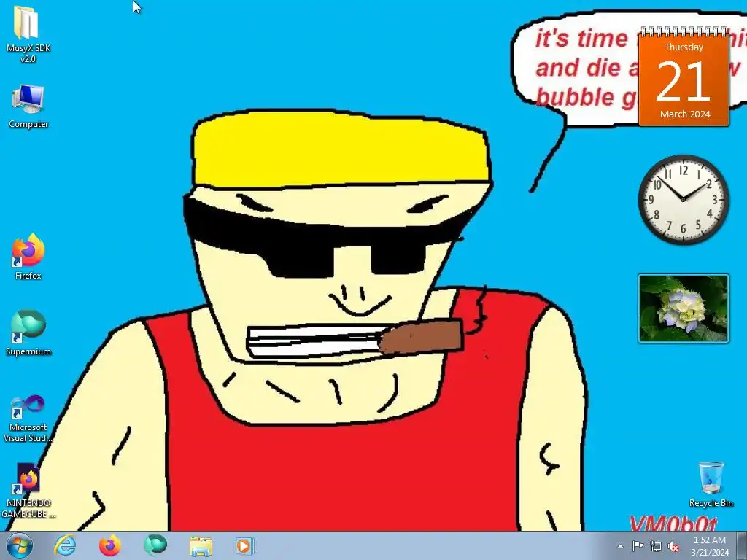Select the Computer desktop icon
The image size is (747, 560).
(28, 106)
